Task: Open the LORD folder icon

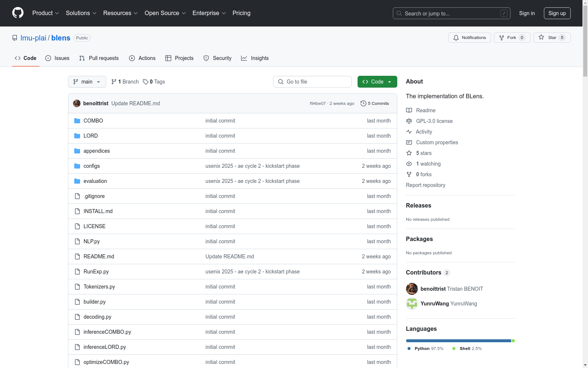Action: click(77, 136)
